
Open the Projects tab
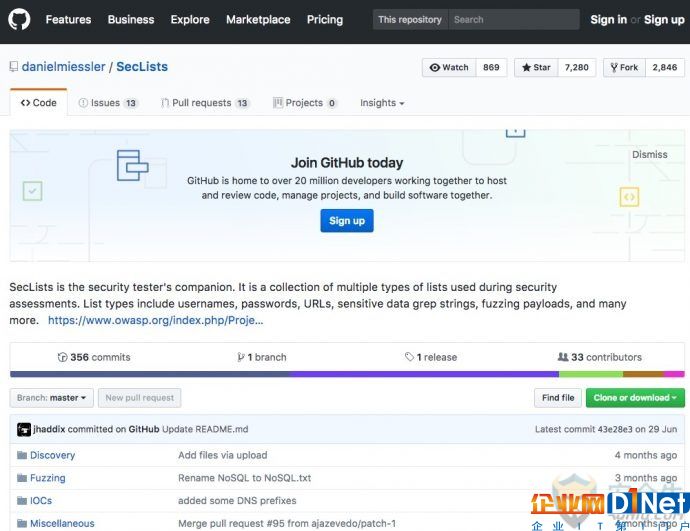pos(305,103)
